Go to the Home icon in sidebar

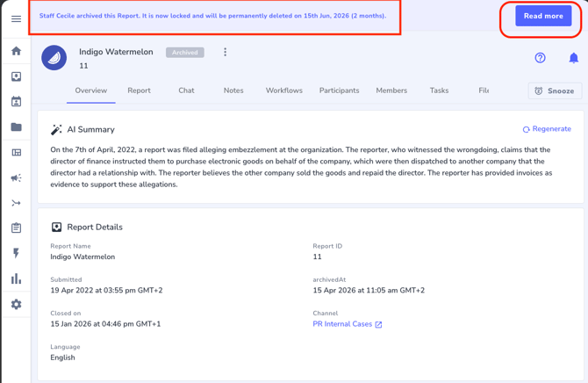16,51
